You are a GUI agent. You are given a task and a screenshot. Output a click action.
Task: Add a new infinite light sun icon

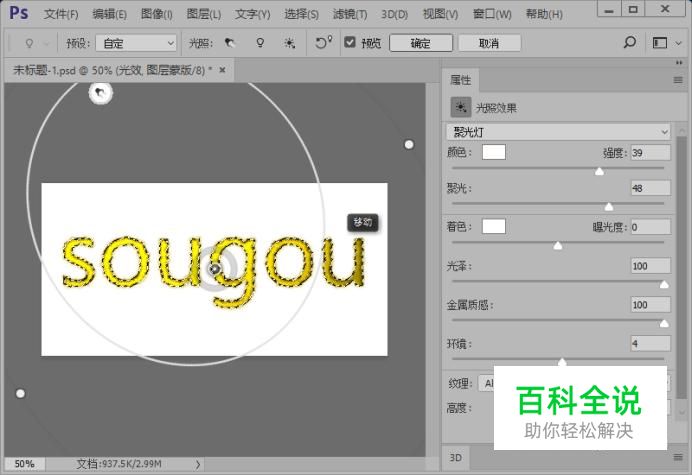(x=290, y=43)
